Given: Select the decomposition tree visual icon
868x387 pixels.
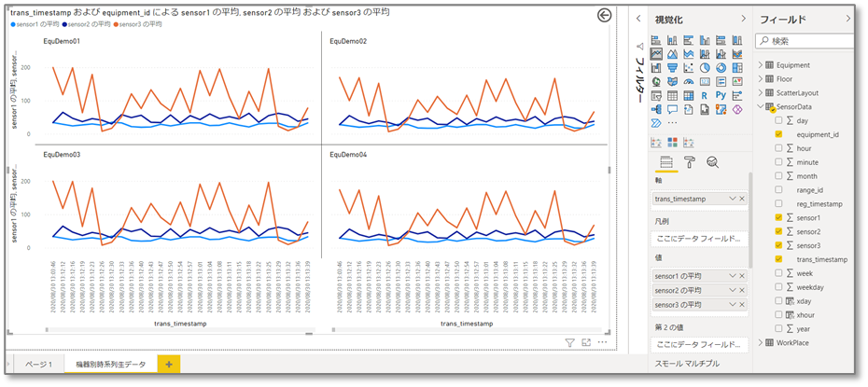Looking at the screenshot, I should click(x=656, y=109).
